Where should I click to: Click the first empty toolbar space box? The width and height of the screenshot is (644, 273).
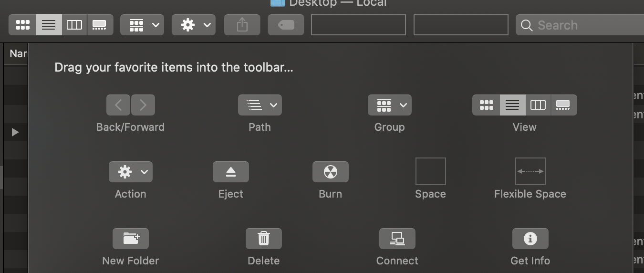pyautogui.click(x=358, y=25)
